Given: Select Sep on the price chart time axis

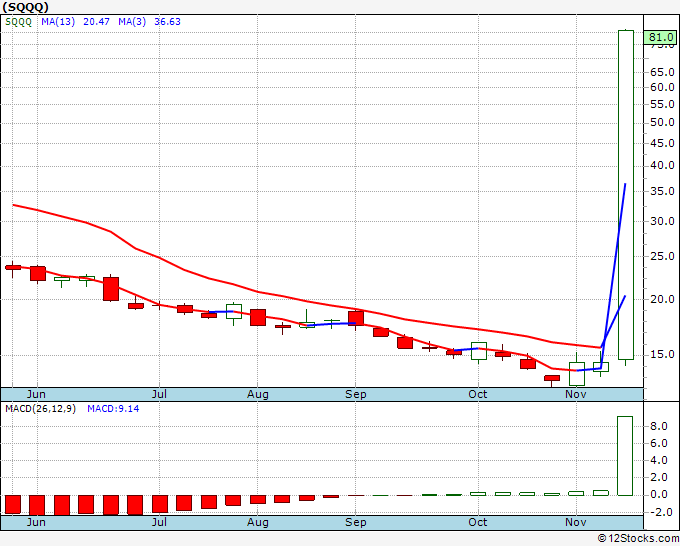Looking at the screenshot, I should click(356, 394).
